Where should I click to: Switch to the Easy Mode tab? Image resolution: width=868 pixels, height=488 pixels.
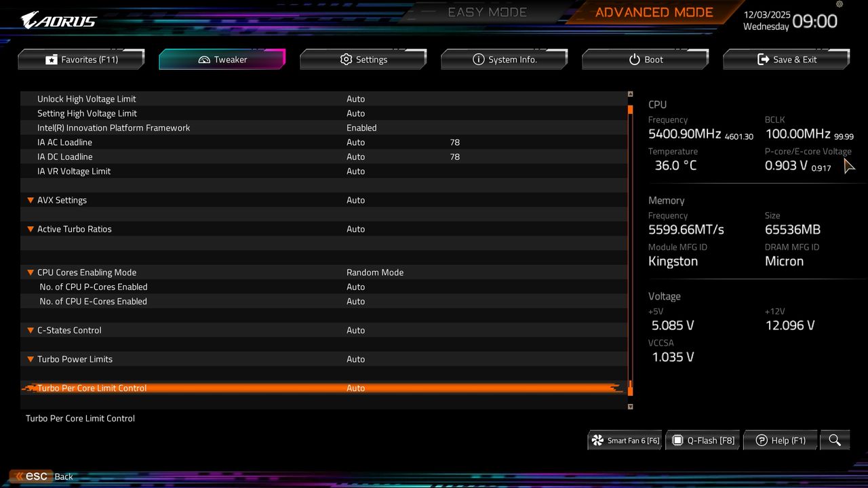(487, 12)
